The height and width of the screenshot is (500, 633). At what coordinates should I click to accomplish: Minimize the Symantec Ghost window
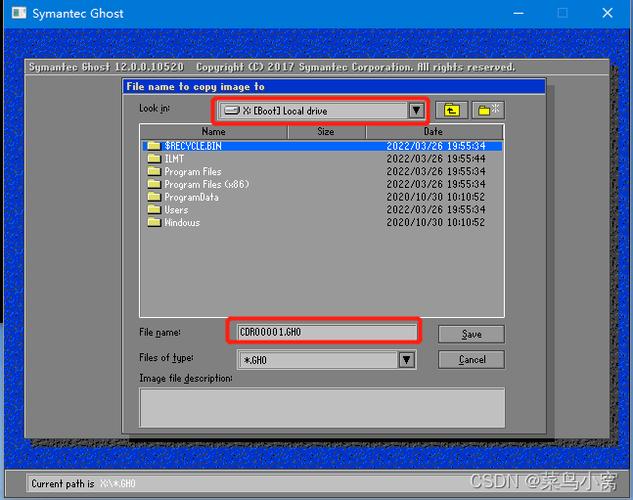(x=518, y=13)
